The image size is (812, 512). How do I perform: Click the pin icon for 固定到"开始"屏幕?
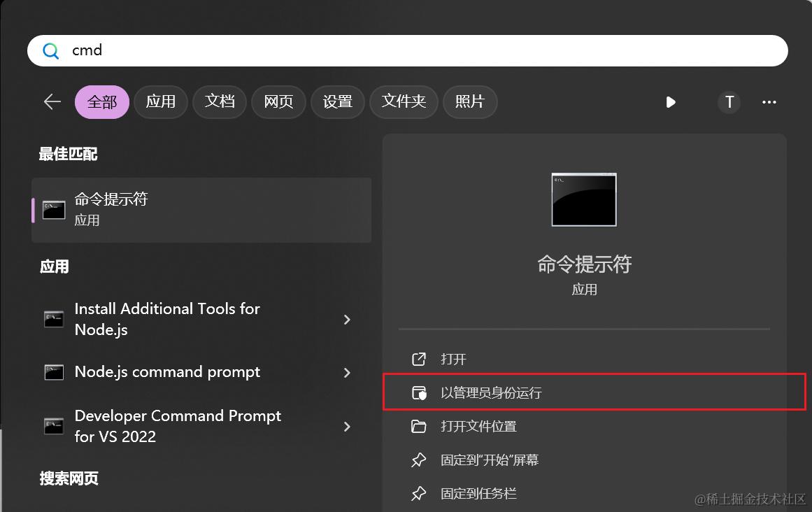(x=418, y=460)
